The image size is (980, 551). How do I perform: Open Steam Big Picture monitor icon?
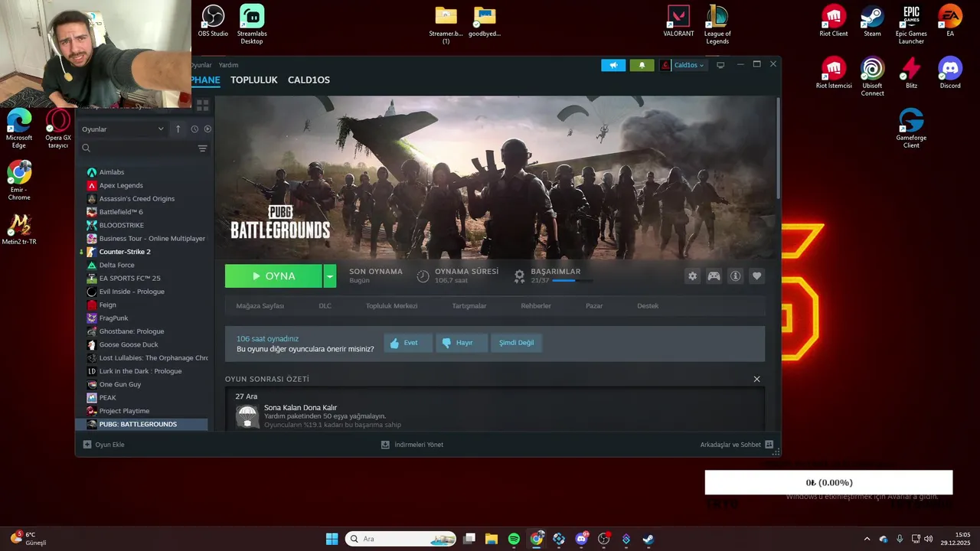coord(720,65)
